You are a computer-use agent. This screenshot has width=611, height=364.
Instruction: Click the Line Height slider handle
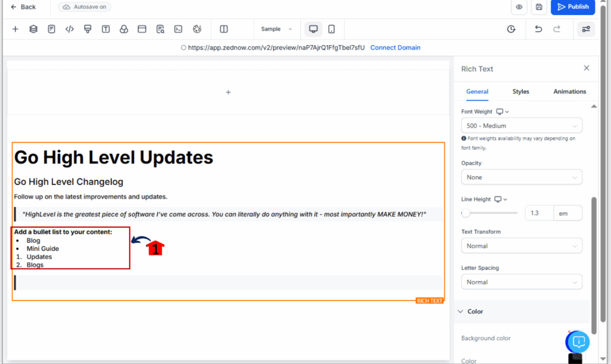(465, 213)
